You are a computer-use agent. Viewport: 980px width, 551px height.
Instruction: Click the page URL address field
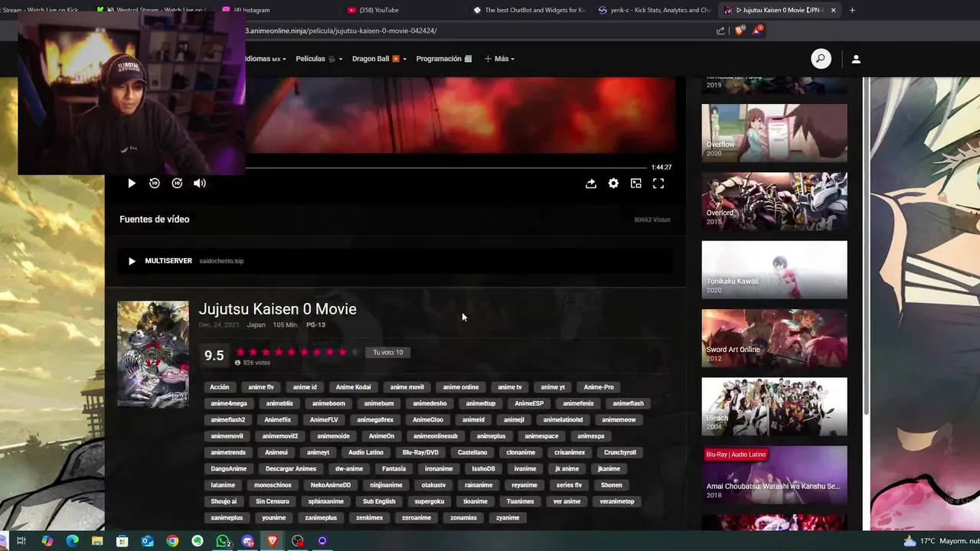coord(475,31)
